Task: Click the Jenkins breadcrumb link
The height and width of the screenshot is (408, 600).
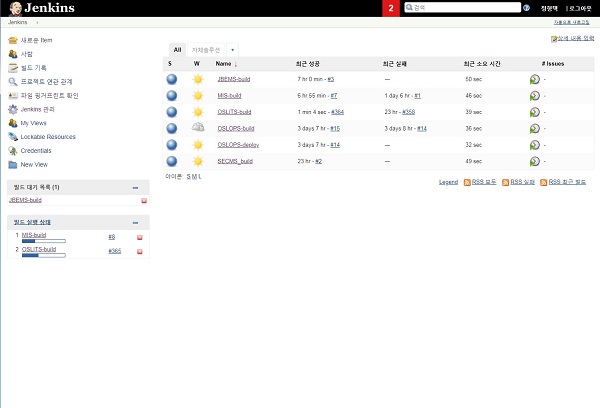Action: coord(18,22)
